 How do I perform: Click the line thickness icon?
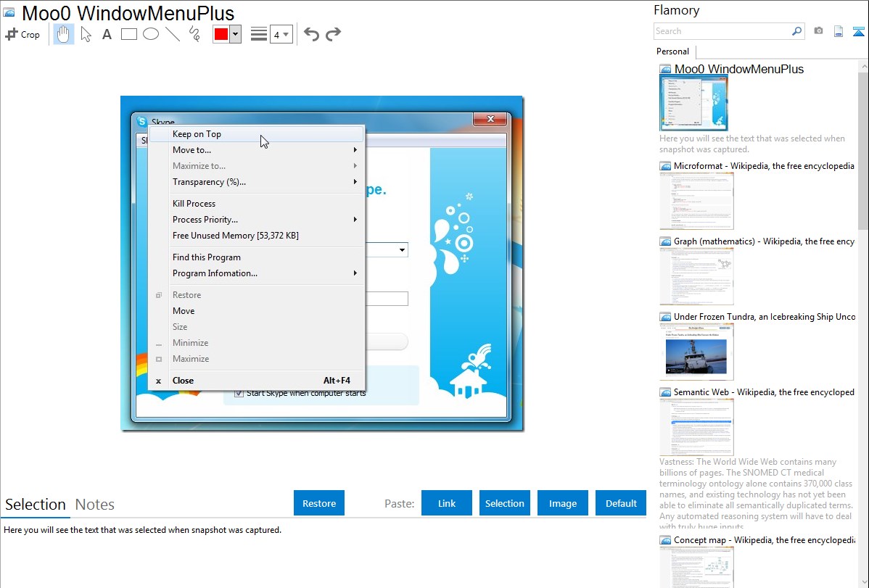(x=259, y=34)
